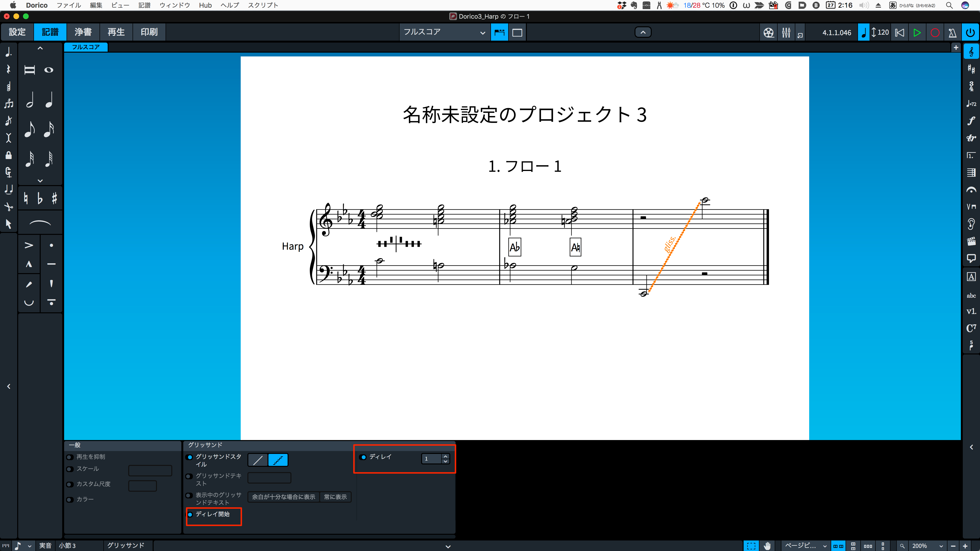Increase the ディレイ value with the stepper

[445, 456]
